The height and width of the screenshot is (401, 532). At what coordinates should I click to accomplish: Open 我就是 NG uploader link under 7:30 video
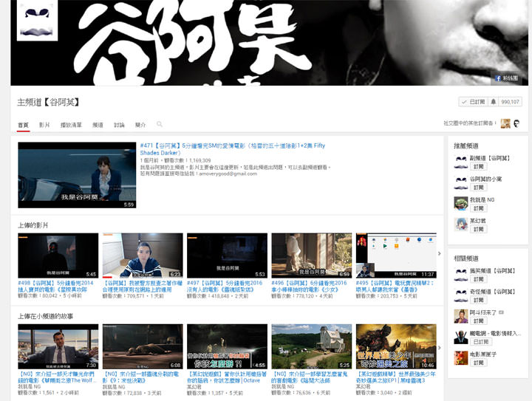click(29, 386)
